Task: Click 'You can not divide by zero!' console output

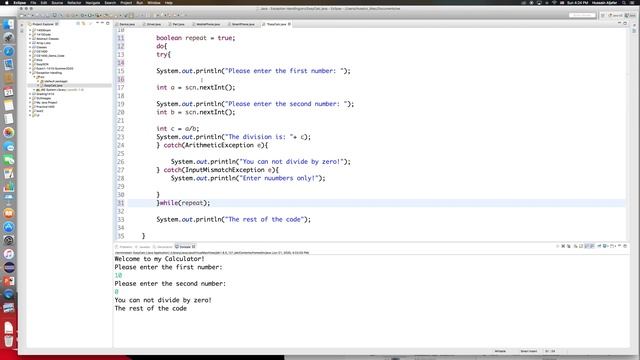Action: 163,300
